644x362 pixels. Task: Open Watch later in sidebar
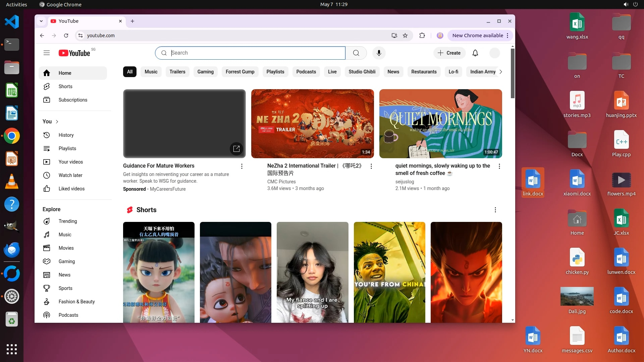pos(70,175)
